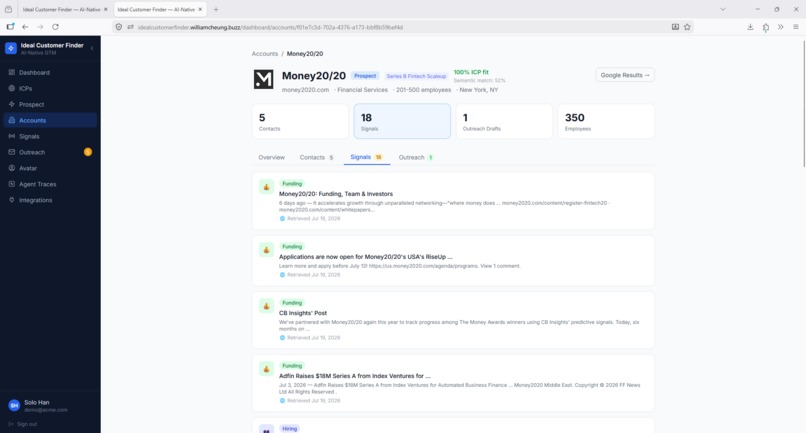Open the browser Extensions icon
Viewport: 806px width, 433px height.
766,27
